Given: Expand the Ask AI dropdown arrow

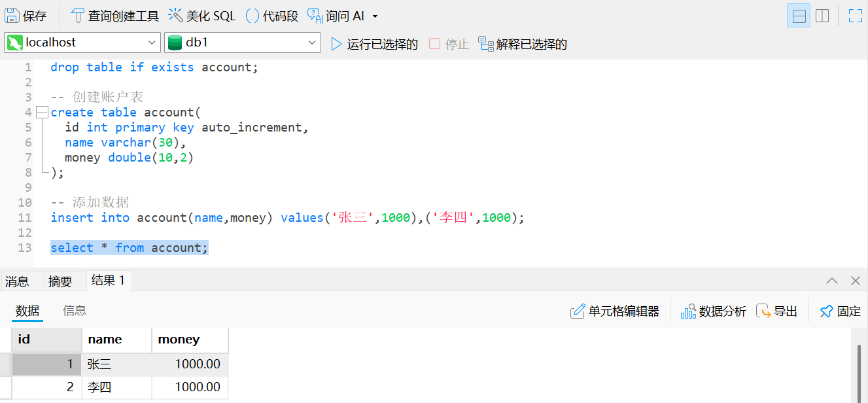Looking at the screenshot, I should (x=375, y=16).
